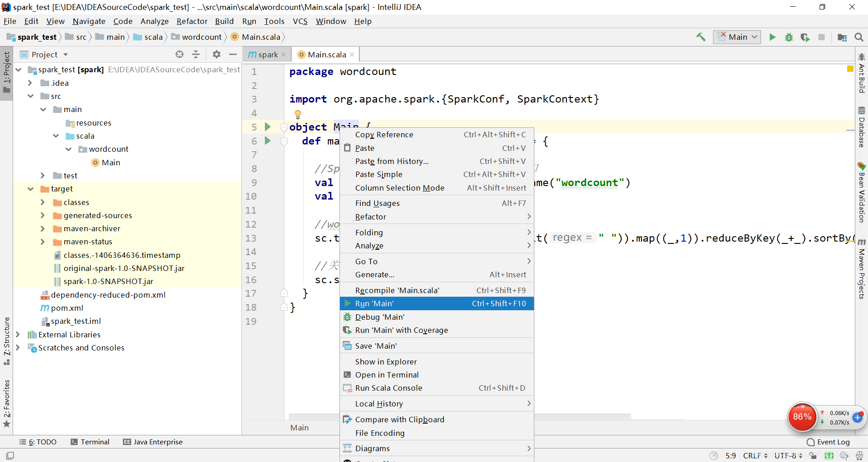The image size is (868, 462).
Task: Expand External Libraries node
Action: pos(18,335)
